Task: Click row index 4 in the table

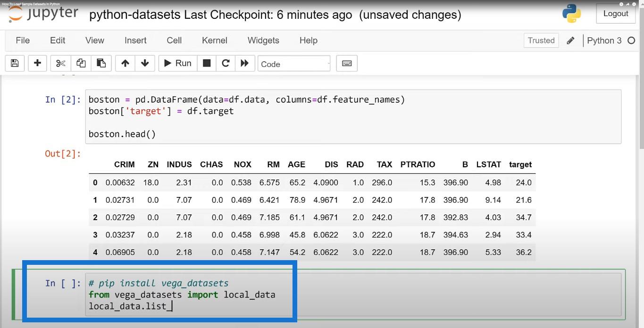Action: tap(95, 252)
